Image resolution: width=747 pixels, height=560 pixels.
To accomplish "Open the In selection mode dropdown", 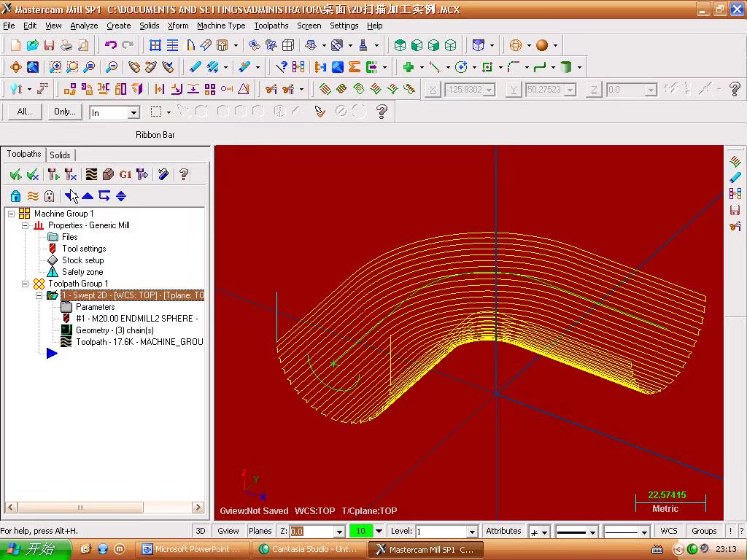I will point(134,113).
